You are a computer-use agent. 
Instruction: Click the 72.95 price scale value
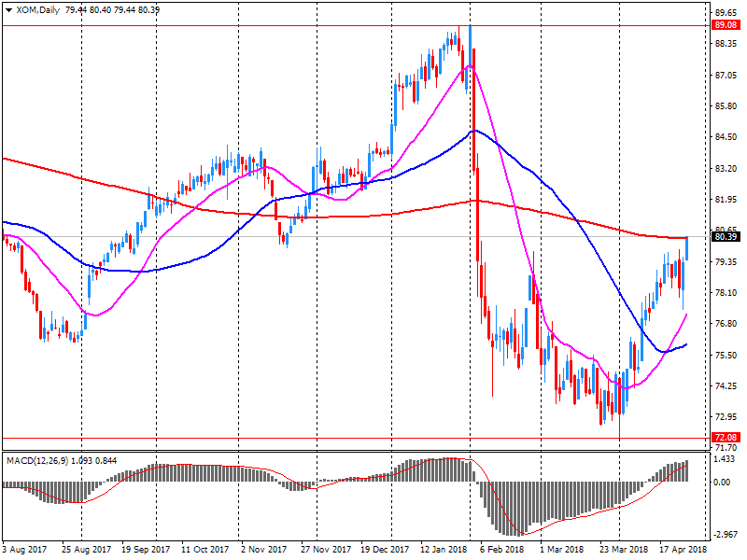(x=726, y=416)
